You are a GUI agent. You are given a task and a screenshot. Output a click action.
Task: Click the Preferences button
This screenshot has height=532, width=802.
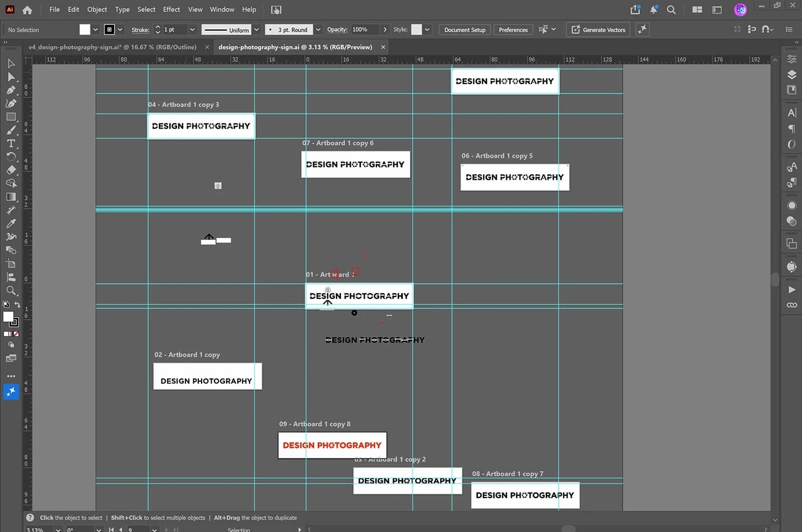(x=513, y=29)
